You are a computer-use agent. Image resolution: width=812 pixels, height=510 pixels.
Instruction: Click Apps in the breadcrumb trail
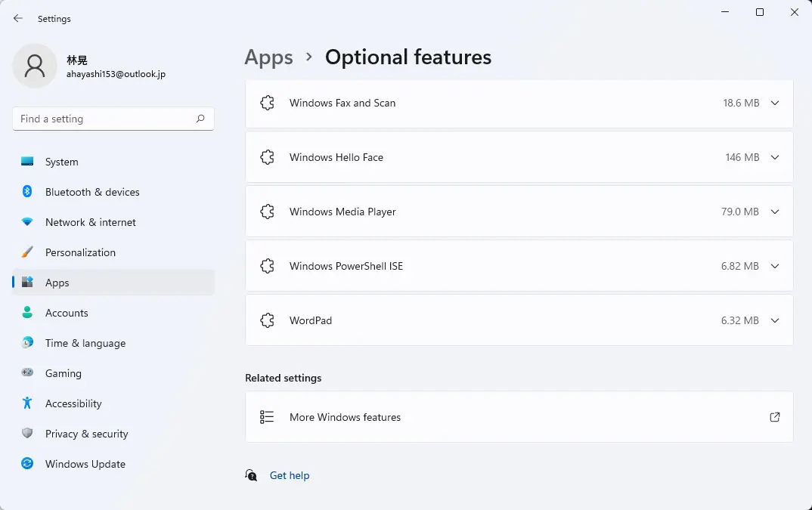(268, 57)
